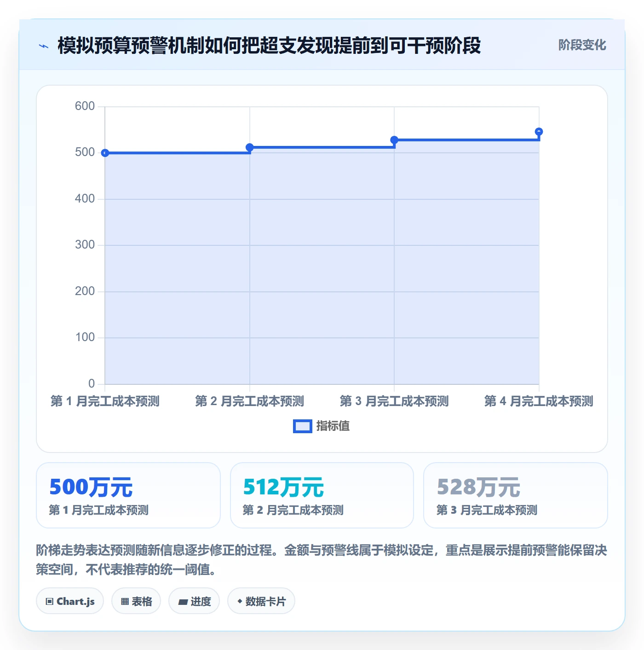Click the x-axis label 第 4 月完工成本预测
Screen dimensions: 644x650
[x=539, y=401]
